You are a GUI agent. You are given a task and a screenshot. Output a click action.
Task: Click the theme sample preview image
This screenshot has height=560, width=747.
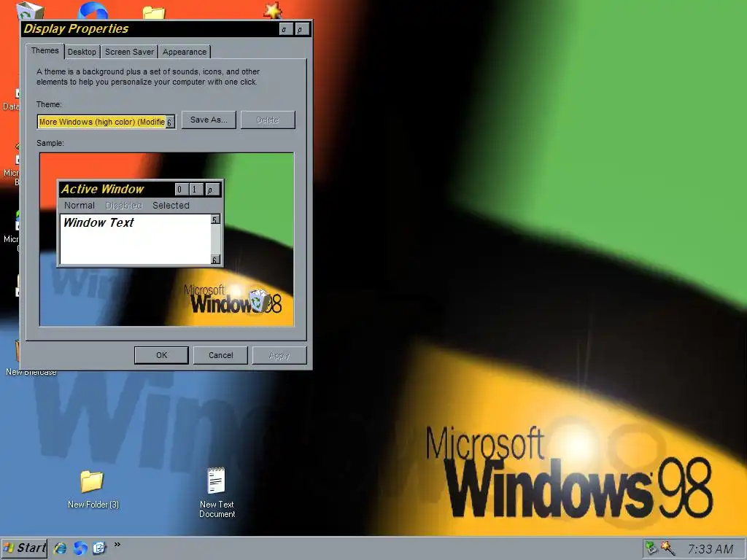tap(167, 239)
